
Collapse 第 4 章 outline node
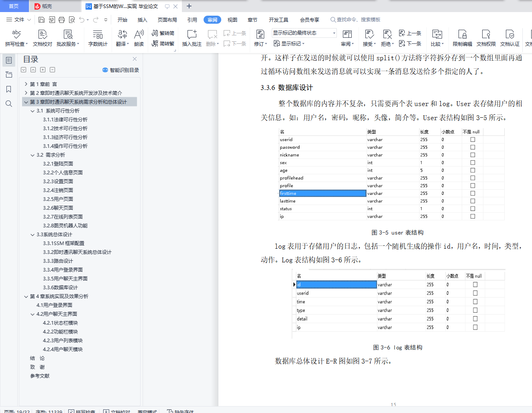click(x=26, y=296)
